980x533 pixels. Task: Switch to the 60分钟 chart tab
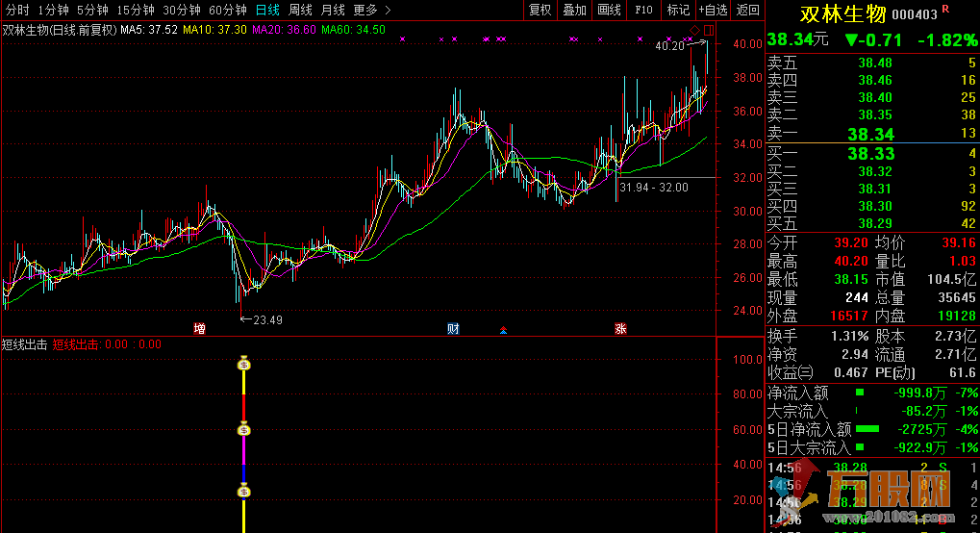click(228, 10)
